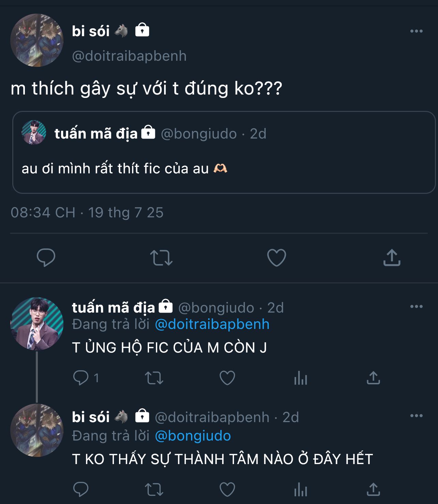438x504 pixels.
Task: Share tuấn mã địa's reply
Action: (x=373, y=378)
